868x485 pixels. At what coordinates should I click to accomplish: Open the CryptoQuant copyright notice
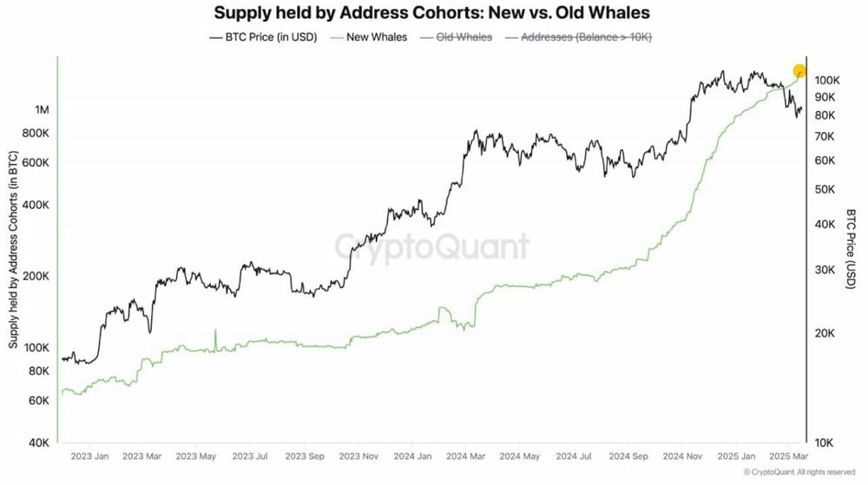[x=799, y=472]
